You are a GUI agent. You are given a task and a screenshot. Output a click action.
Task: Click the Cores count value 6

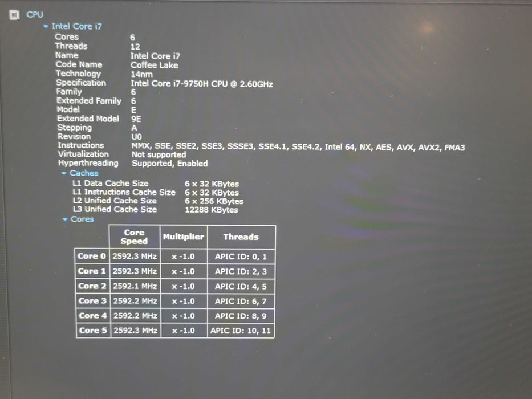133,37
